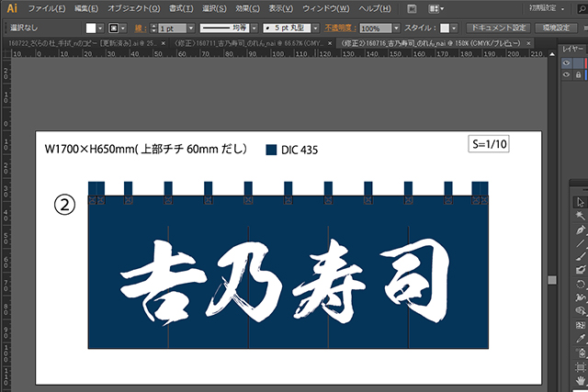Select the Selection arrow tool

pyautogui.click(x=580, y=201)
